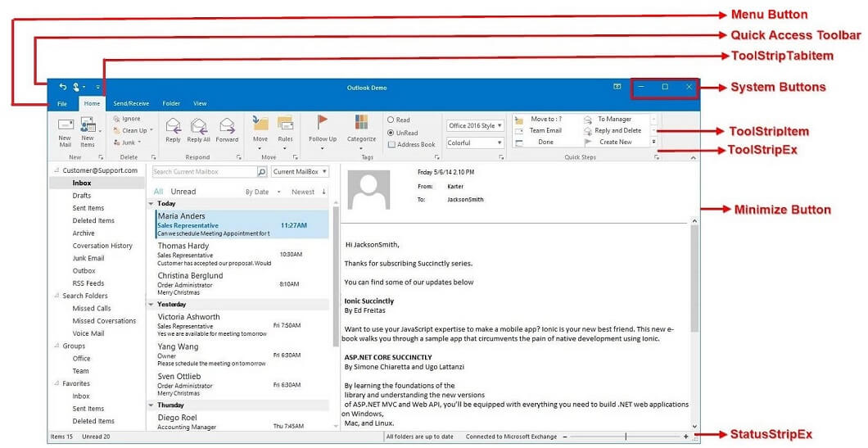Viewport: 868px width, 448px height.
Task: Click the Search Current Mailbox field
Action: (204, 172)
